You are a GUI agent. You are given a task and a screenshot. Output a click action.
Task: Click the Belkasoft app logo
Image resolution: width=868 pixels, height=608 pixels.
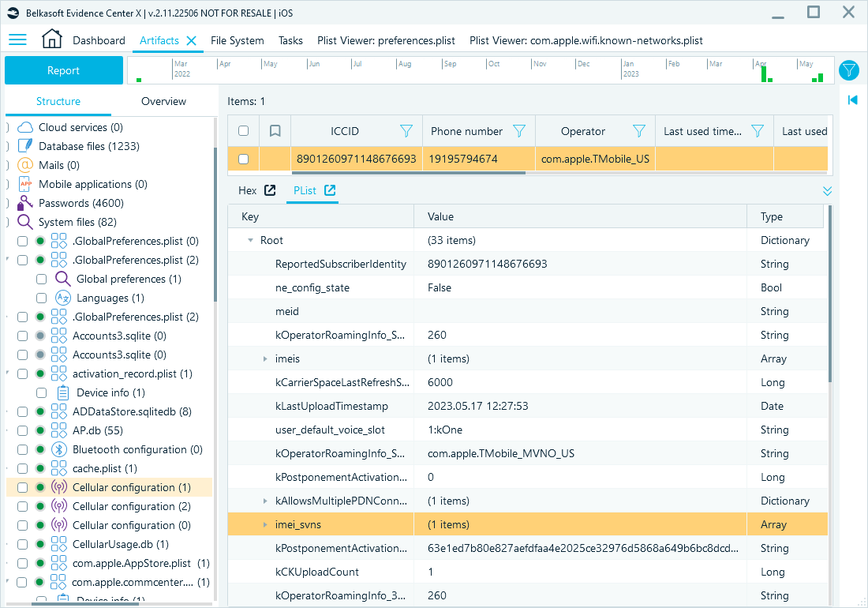coord(13,13)
